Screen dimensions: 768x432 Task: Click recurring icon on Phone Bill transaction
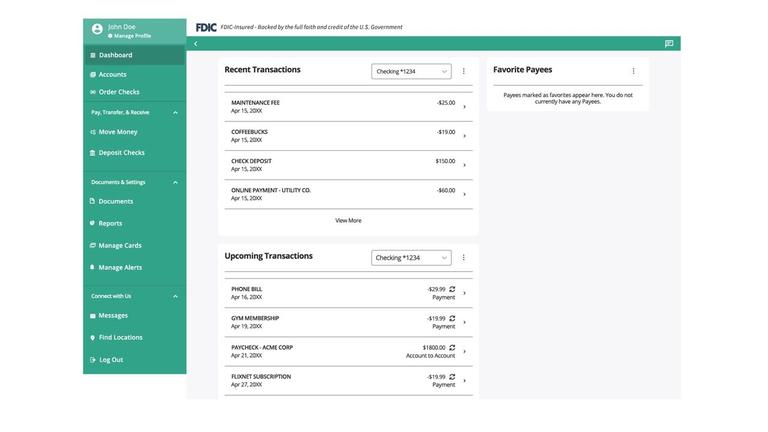tap(452, 289)
